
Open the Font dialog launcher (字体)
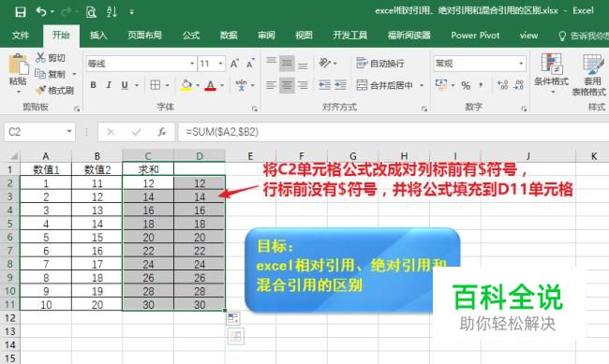[x=255, y=109]
